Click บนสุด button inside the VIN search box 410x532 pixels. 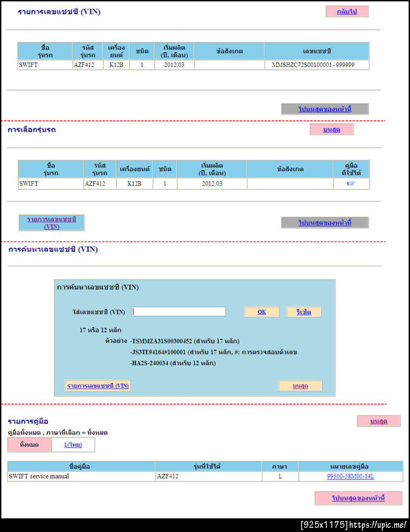tap(301, 386)
